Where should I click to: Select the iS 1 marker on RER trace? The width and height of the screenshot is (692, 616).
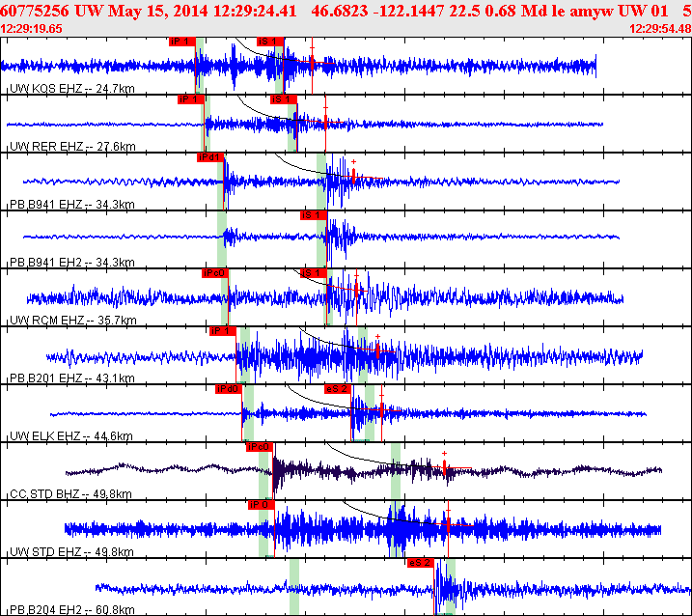(284, 99)
